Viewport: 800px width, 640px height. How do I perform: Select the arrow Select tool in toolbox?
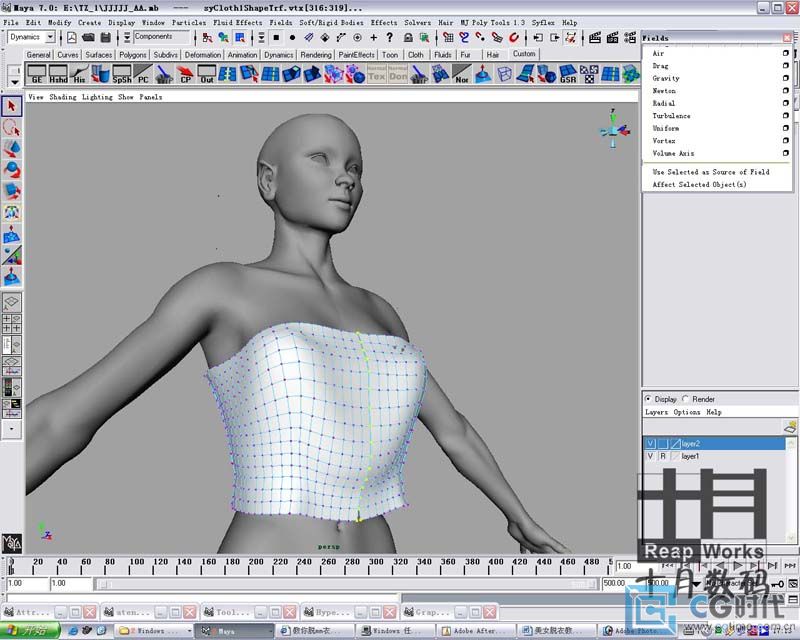[12, 106]
